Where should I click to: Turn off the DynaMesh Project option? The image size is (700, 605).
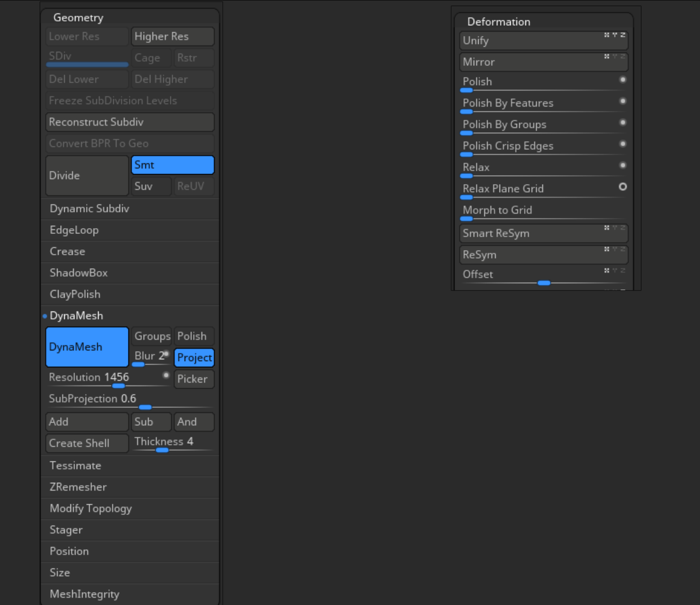coord(194,358)
